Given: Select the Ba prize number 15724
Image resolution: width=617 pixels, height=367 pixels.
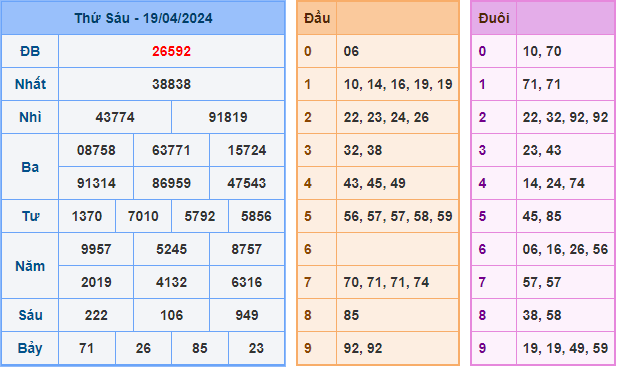Looking at the screenshot, I should [247, 150].
